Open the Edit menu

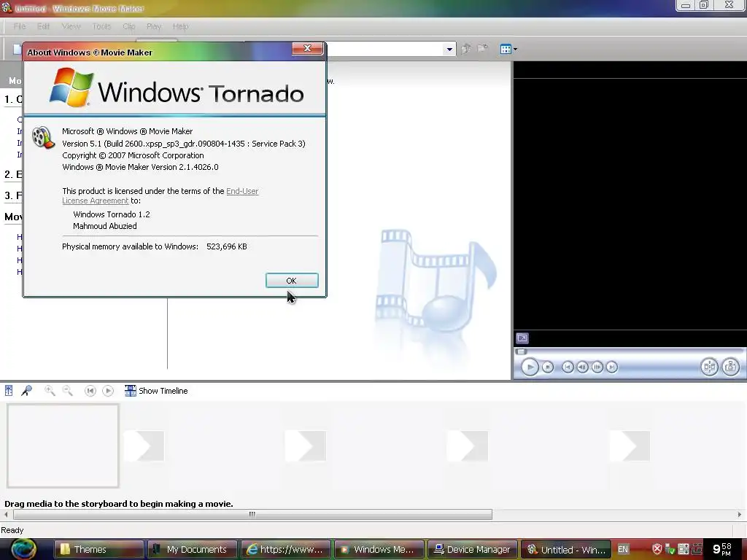43,26
